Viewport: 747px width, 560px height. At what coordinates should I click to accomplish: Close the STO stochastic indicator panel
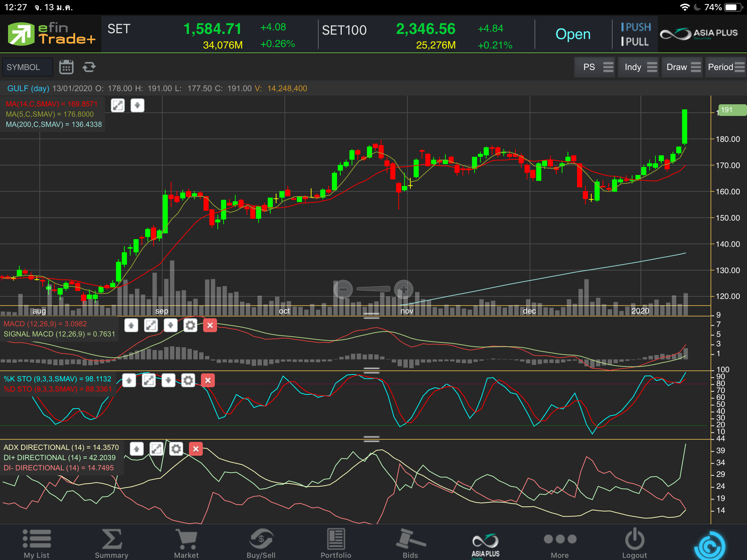click(x=208, y=381)
